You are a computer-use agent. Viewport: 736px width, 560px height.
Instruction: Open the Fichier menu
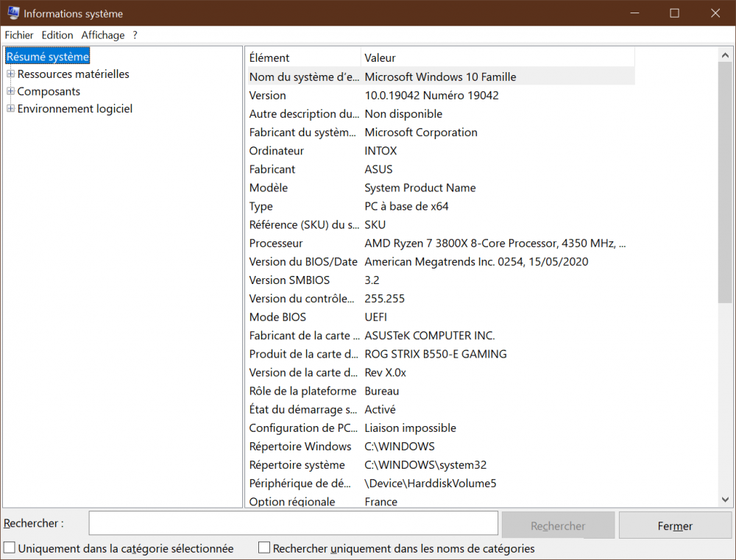pyautogui.click(x=19, y=35)
